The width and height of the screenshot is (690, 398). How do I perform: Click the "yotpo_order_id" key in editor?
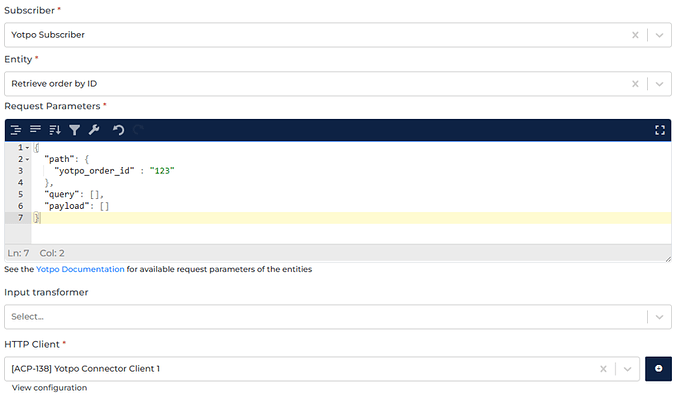tap(94, 171)
